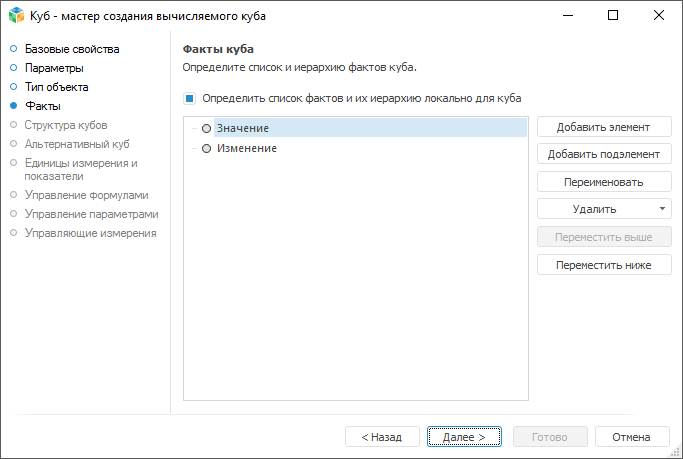This screenshot has height=459, width=683.
Task: Click the Переименовать button
Action: (604, 182)
